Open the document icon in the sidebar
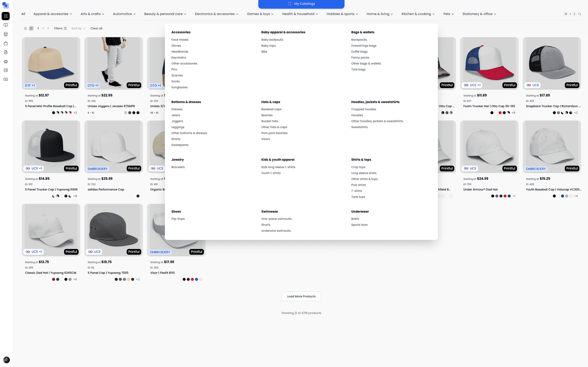The image size is (588, 367). tap(6, 52)
